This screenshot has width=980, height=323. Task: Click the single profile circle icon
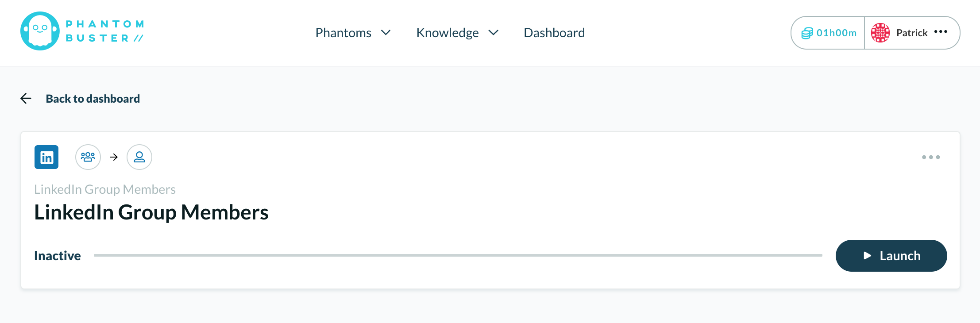(x=139, y=157)
